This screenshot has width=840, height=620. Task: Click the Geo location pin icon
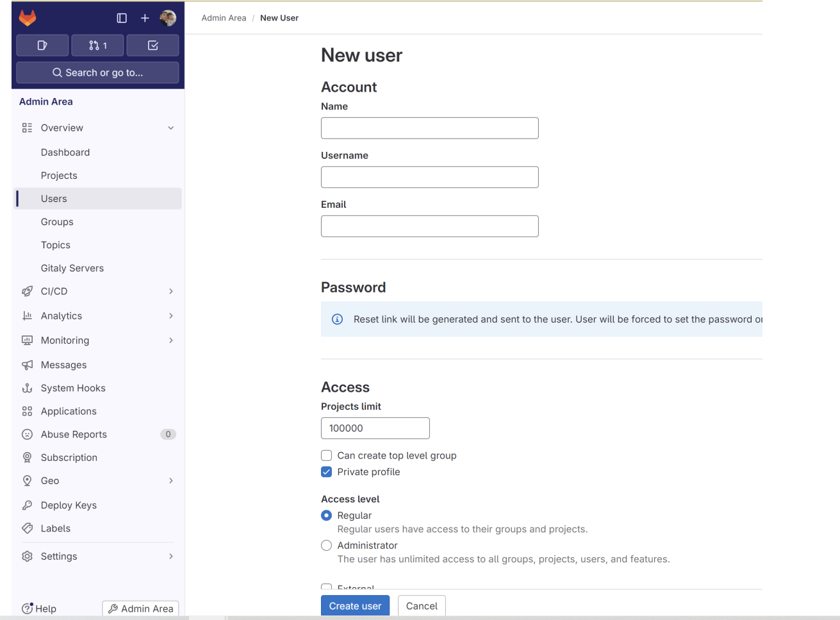coord(27,480)
